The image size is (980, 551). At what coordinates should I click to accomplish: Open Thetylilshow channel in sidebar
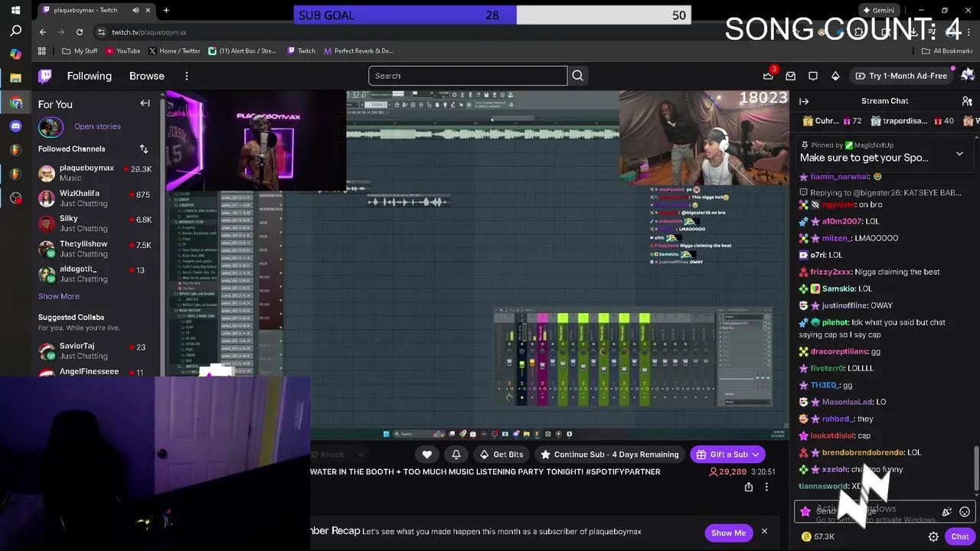(x=96, y=249)
